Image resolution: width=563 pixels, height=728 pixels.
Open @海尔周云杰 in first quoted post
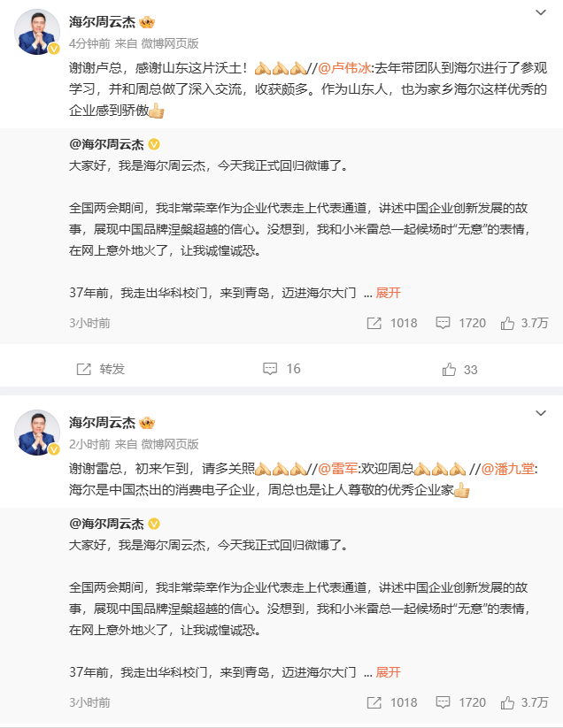pyautogui.click(x=106, y=144)
